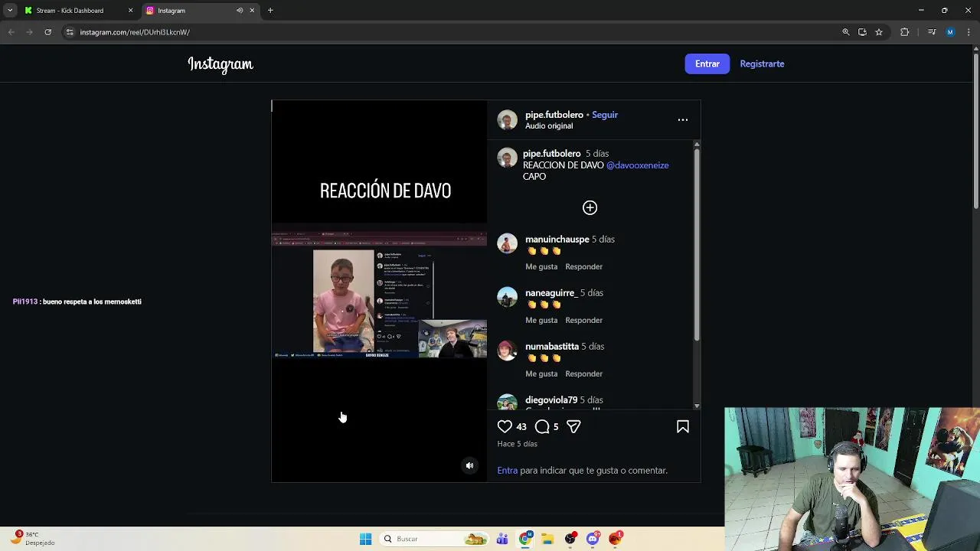Save the reel with bookmark icon

pos(683,427)
